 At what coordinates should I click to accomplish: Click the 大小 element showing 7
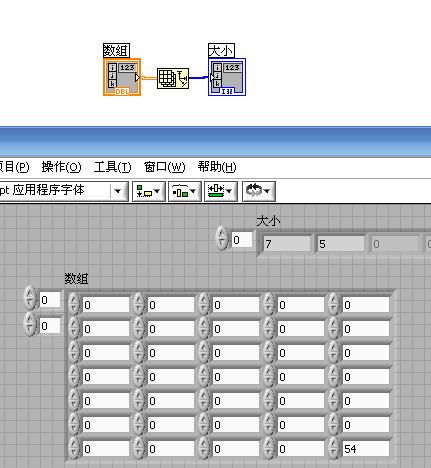[286, 244]
